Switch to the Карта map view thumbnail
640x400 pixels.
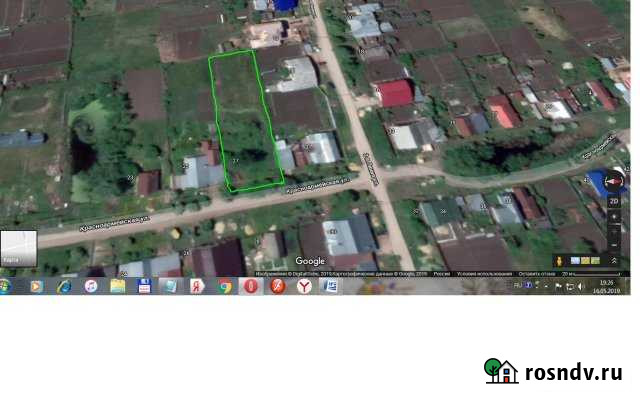19,248
